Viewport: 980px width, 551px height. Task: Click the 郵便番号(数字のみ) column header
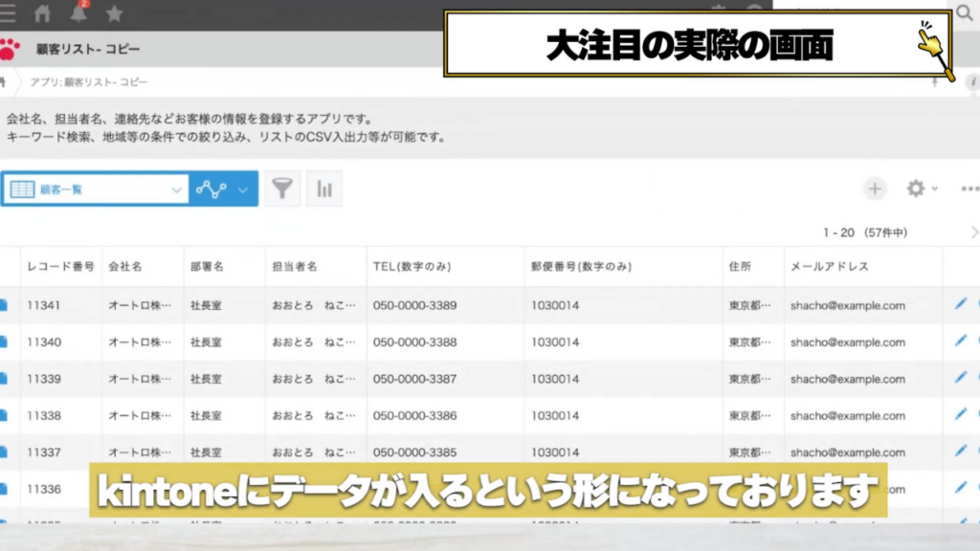[581, 266]
